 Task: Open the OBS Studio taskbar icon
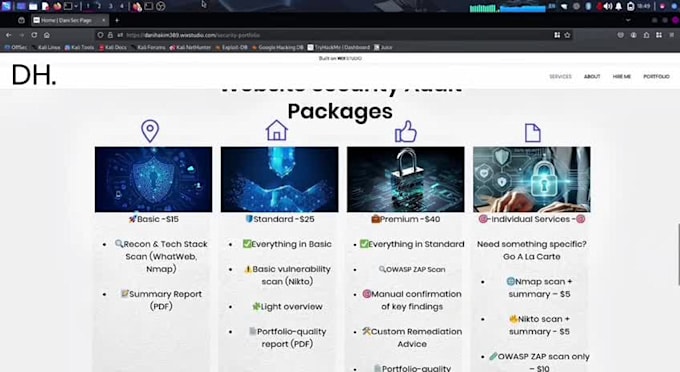coord(160,7)
